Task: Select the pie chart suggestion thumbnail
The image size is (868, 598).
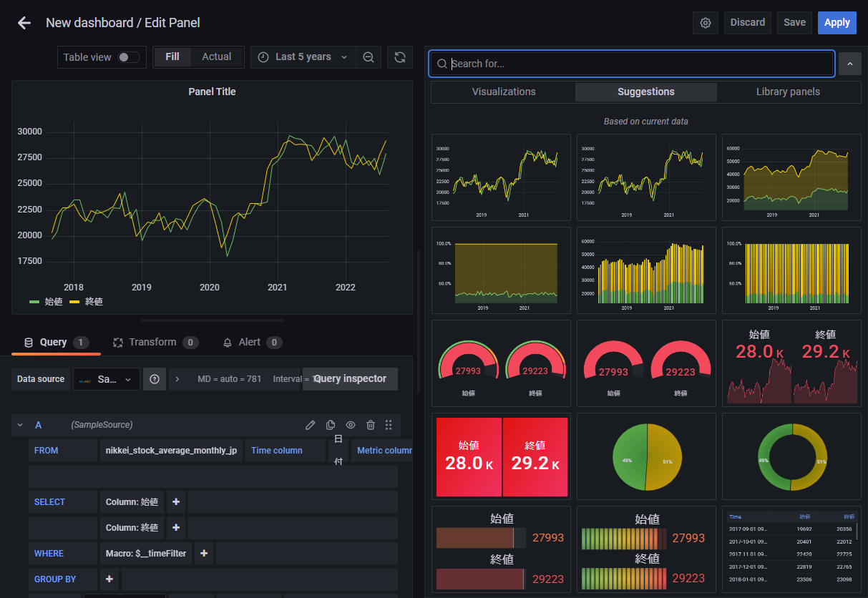Action: pyautogui.click(x=647, y=456)
